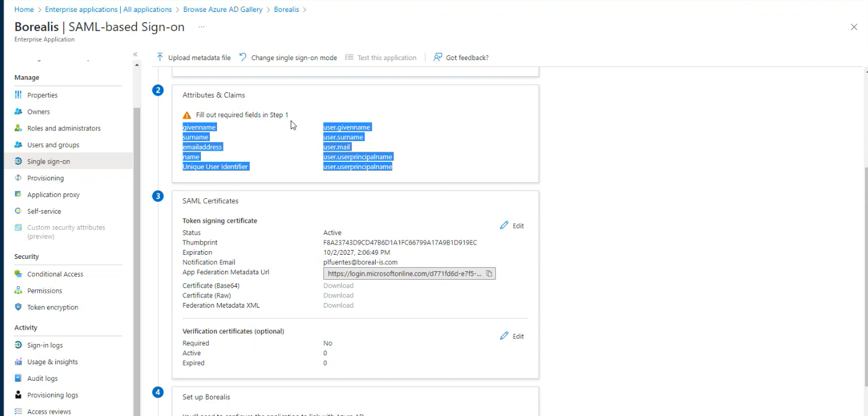The width and height of the screenshot is (868, 416).
Task: Click the Borealis breadcrumb
Action: [x=287, y=10]
